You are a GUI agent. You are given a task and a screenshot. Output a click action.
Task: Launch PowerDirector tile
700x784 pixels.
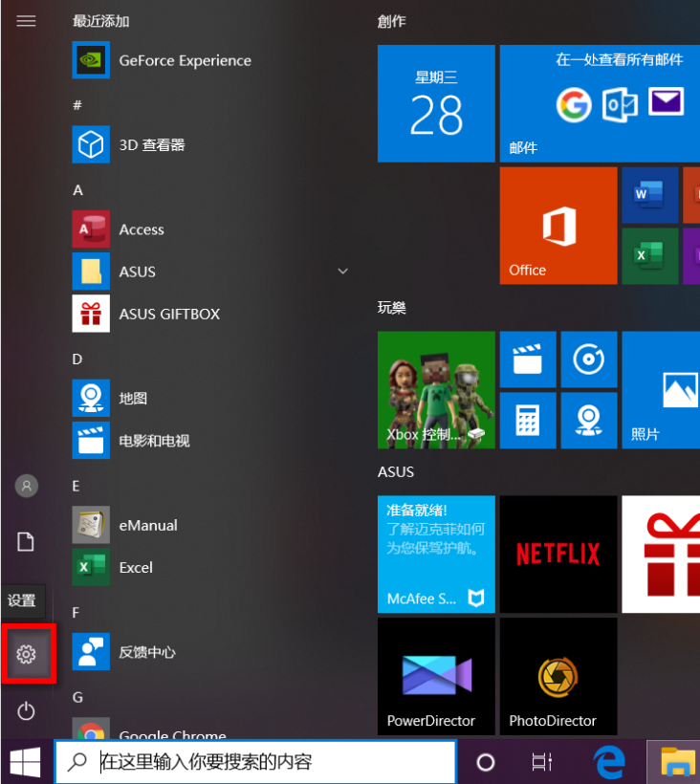click(436, 675)
